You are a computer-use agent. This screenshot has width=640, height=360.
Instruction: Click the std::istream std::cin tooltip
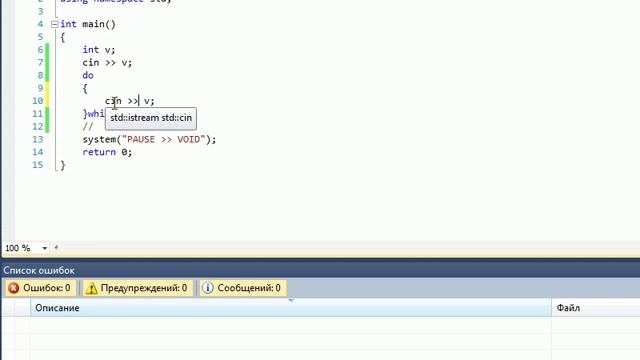[x=151, y=118]
